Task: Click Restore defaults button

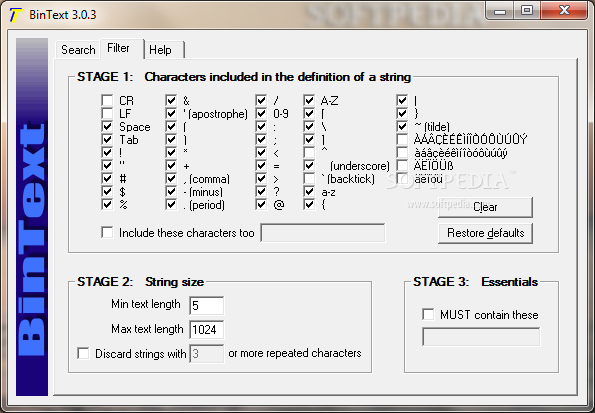Action: click(x=485, y=233)
